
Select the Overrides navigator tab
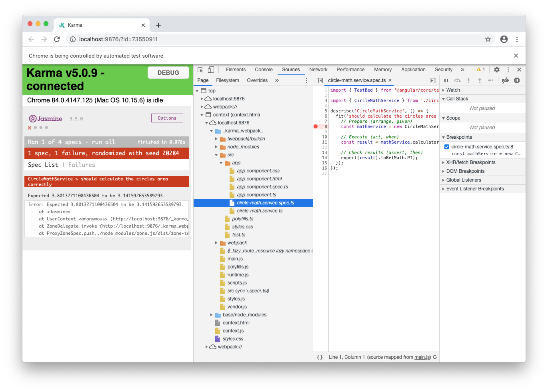(x=257, y=80)
